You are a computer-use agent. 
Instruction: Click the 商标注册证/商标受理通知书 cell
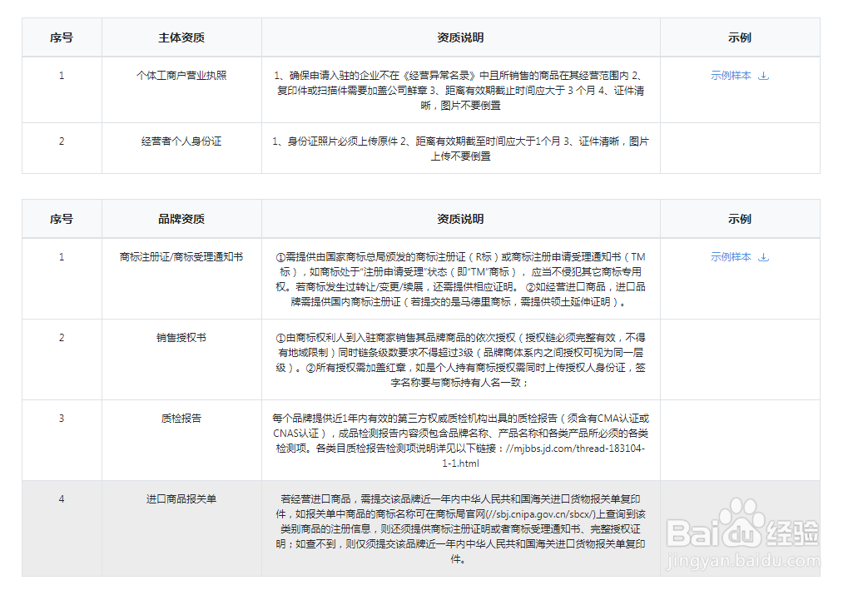click(x=181, y=256)
